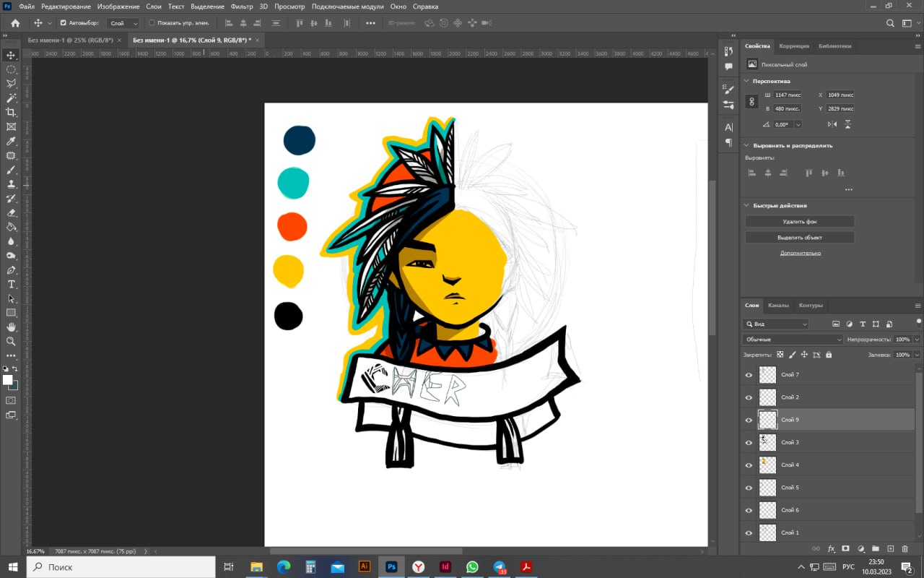Collapse the 'Перспектива' section
924x578 pixels.
pyautogui.click(x=747, y=81)
